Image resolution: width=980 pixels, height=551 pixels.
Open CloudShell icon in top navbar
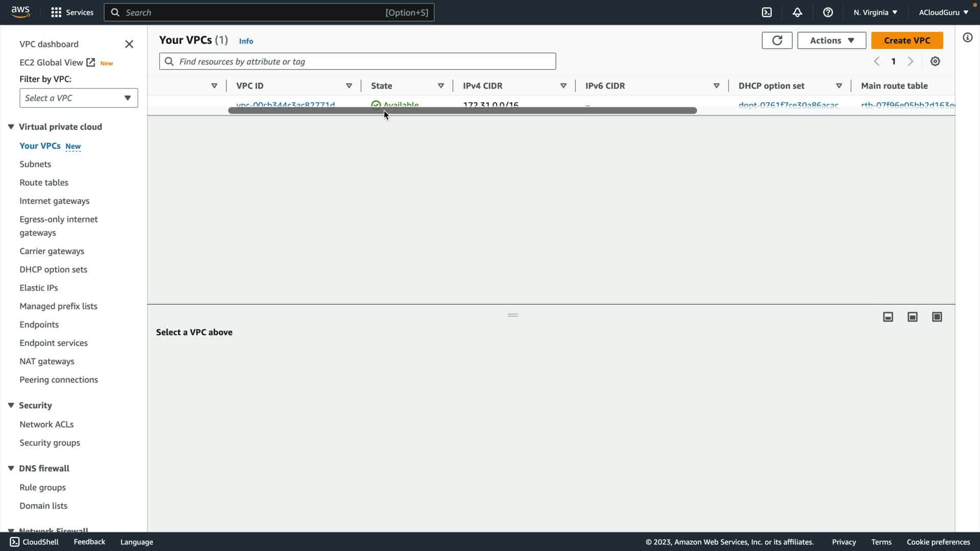click(x=767, y=12)
